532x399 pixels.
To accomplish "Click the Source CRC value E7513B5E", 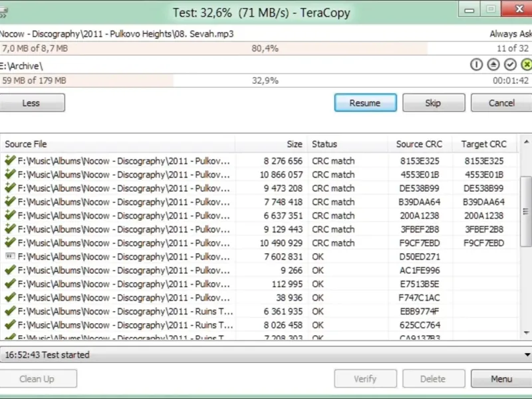I will tap(420, 284).
